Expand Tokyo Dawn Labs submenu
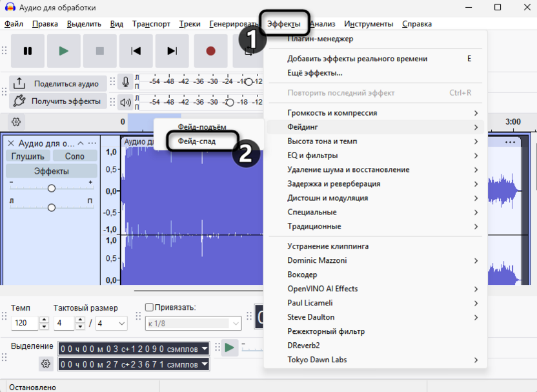This screenshot has height=392, width=537. [376, 360]
